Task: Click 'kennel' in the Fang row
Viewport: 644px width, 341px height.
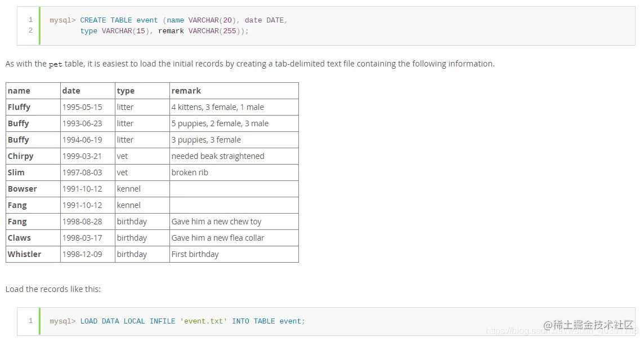Action: point(128,205)
